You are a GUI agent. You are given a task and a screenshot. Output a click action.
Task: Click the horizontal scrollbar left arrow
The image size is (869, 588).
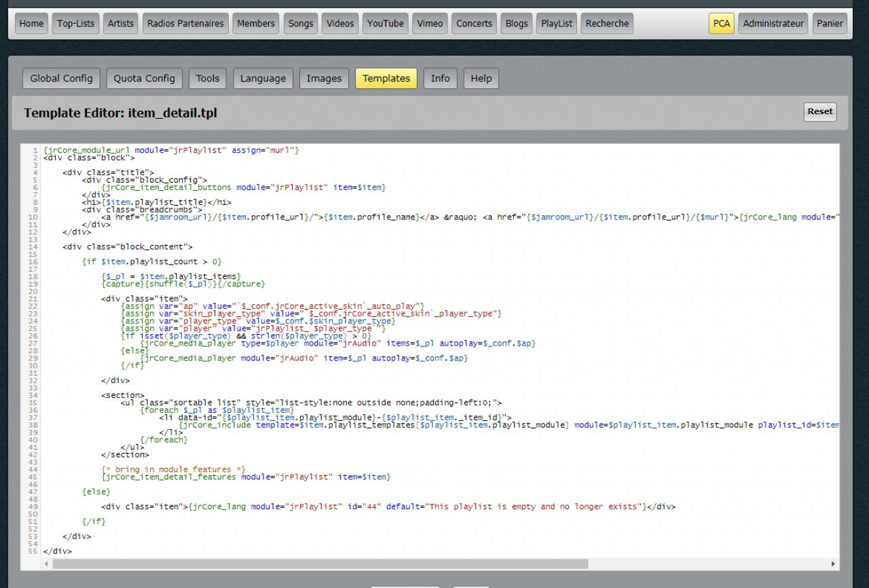pos(47,564)
